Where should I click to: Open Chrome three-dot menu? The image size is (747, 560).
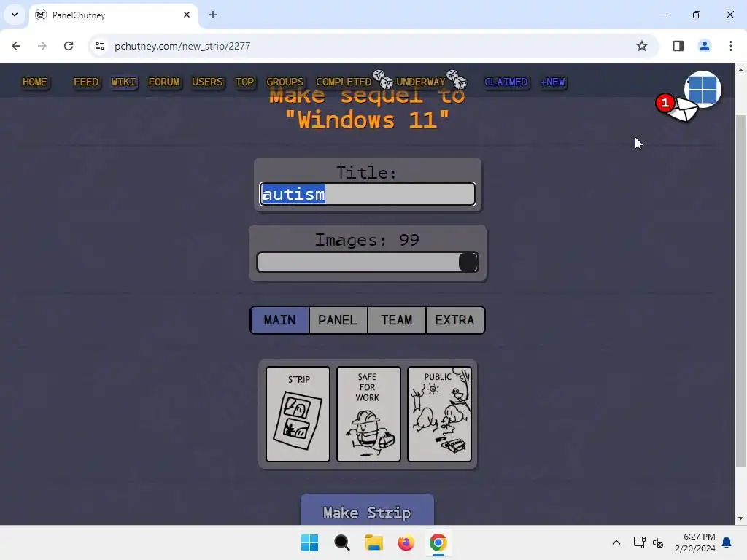(x=730, y=46)
